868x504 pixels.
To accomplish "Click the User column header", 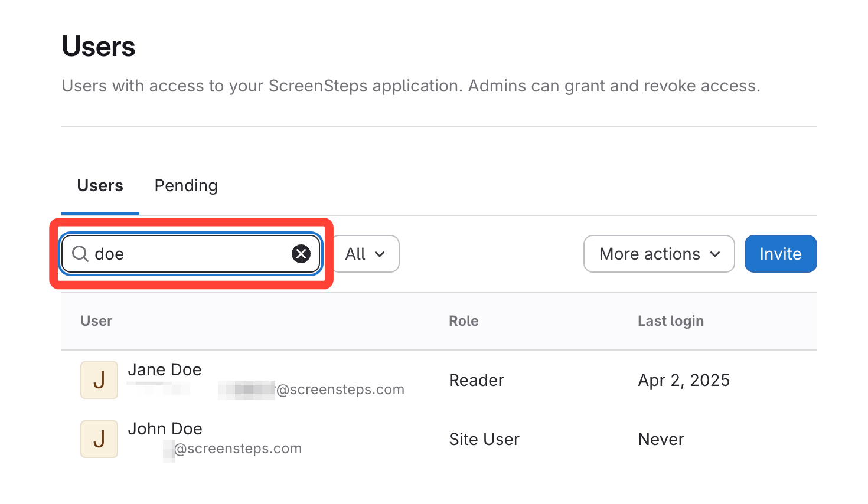I will coord(96,321).
